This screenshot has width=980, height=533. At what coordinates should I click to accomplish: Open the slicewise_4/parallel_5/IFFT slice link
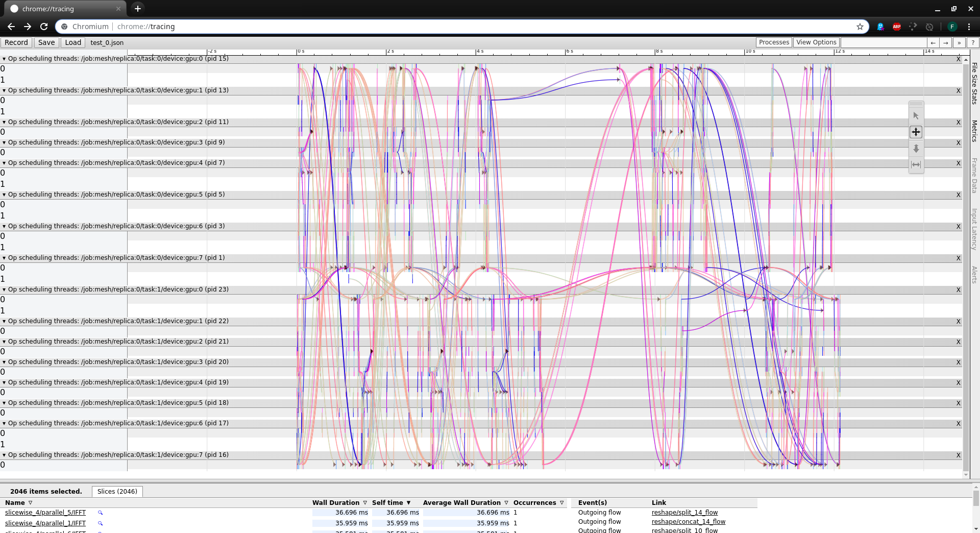click(45, 513)
